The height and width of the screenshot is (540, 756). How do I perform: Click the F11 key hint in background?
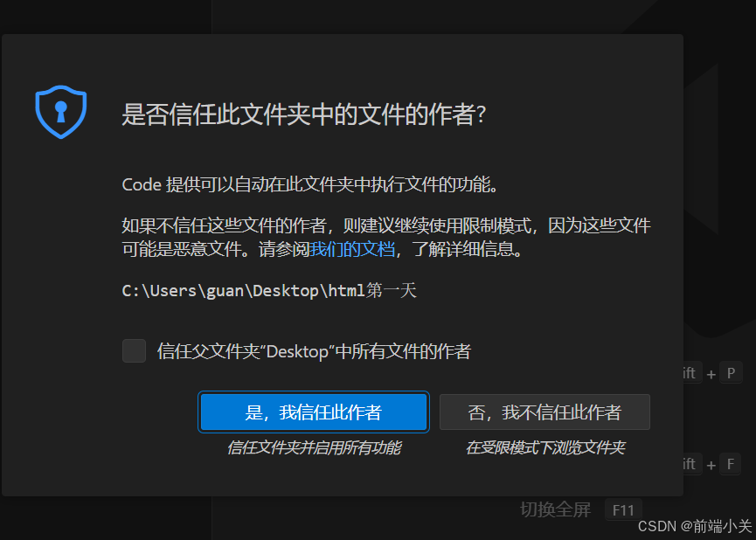623,510
